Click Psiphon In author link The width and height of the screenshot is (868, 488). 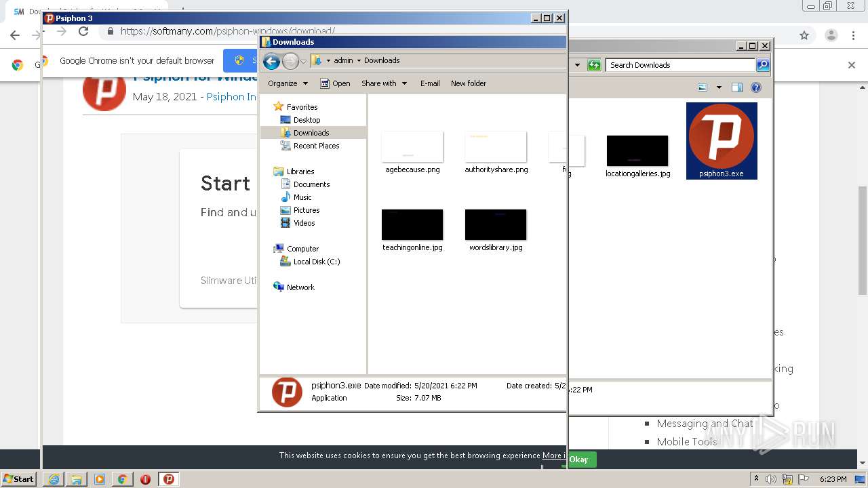click(231, 97)
